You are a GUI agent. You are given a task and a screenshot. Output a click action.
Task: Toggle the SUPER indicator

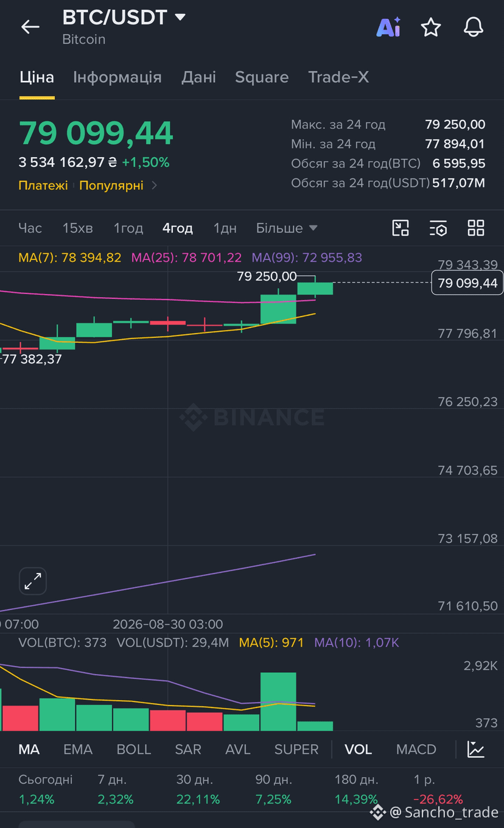pos(296,749)
